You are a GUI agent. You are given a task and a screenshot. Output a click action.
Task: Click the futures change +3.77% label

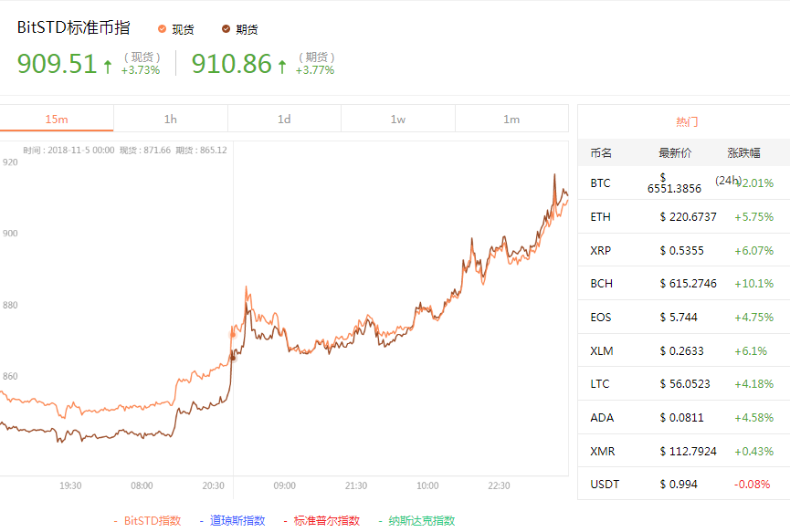pos(315,70)
